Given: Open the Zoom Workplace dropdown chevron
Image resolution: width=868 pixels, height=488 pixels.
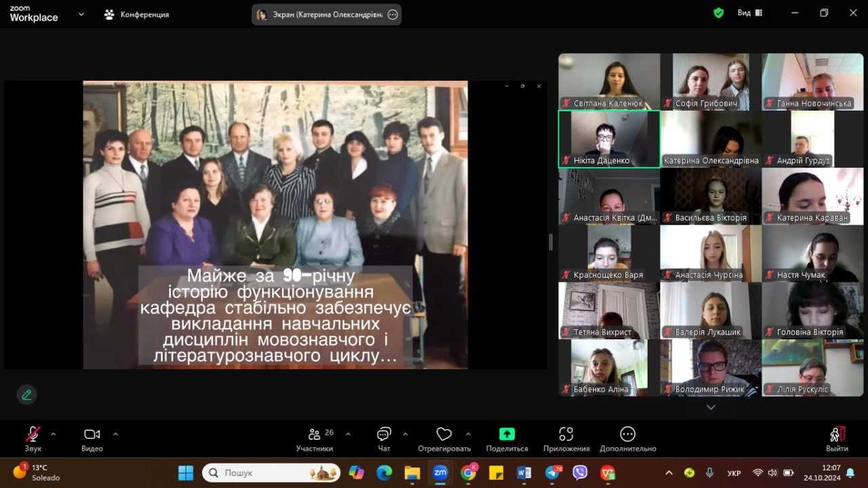Looking at the screenshot, I should click(x=81, y=14).
